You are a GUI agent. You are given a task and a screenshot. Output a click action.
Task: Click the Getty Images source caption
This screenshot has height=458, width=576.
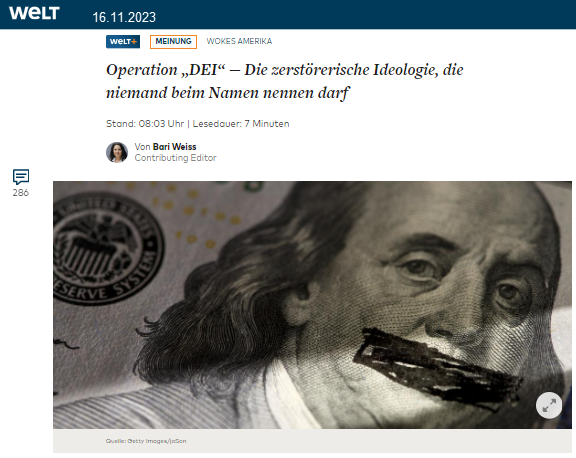(x=146, y=441)
